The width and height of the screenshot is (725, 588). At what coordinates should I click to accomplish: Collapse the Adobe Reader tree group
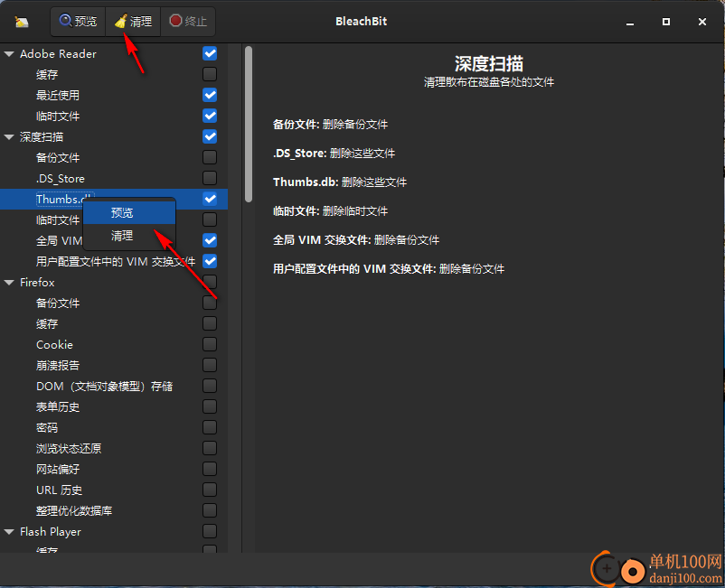9,54
